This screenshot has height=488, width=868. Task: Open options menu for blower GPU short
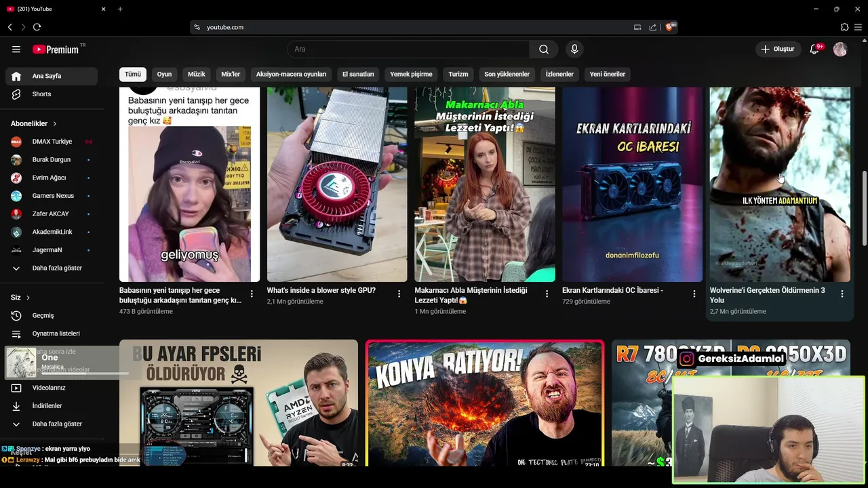(399, 294)
